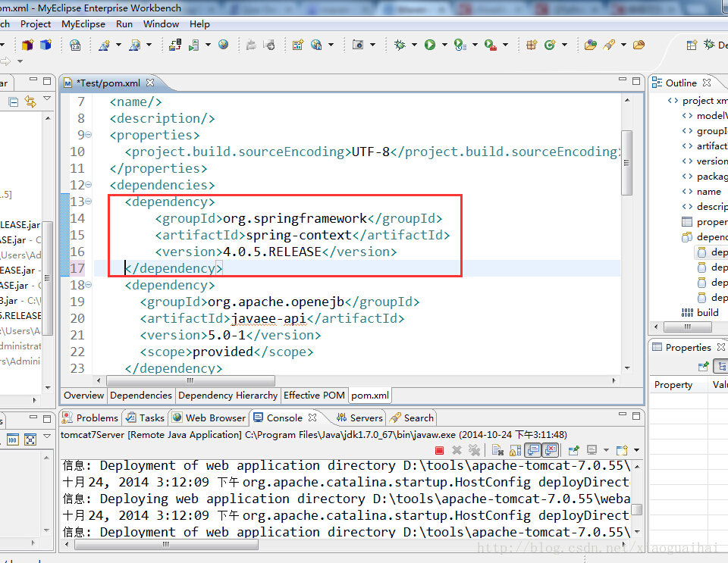Maximize the Console view panel
The height and width of the screenshot is (563, 728).
coord(636,416)
